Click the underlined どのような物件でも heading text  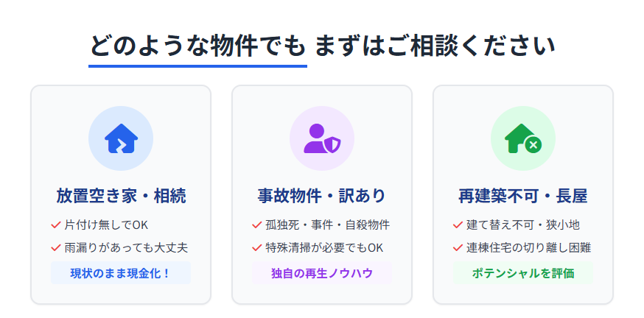point(197,46)
